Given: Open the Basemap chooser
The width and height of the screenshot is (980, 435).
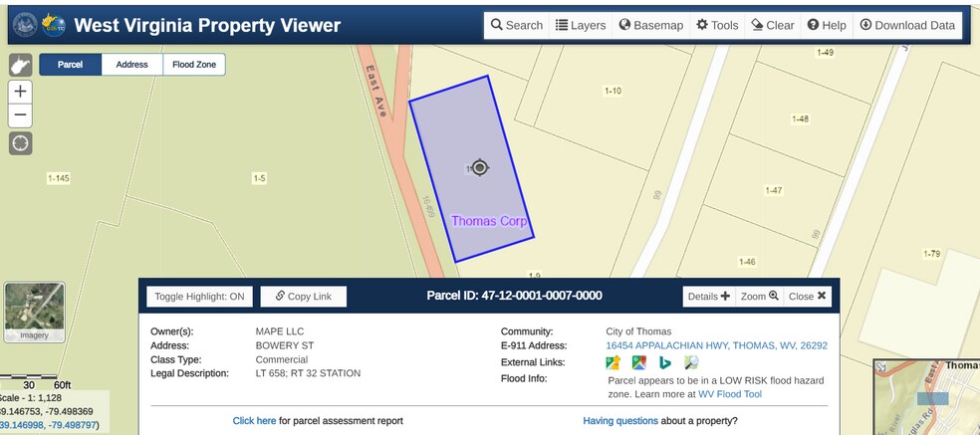Looking at the screenshot, I should pyautogui.click(x=650, y=25).
